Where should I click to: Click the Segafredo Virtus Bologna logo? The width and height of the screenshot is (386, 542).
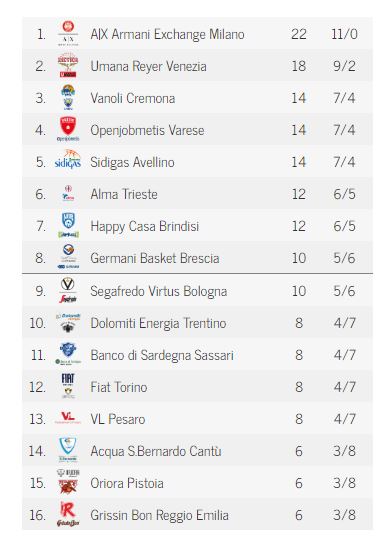tap(68, 290)
